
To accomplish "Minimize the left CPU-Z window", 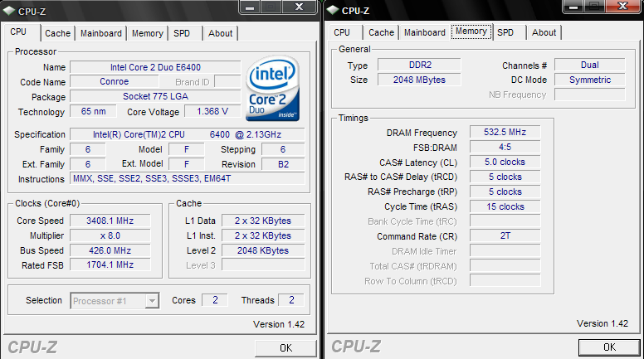I will click(x=250, y=7).
